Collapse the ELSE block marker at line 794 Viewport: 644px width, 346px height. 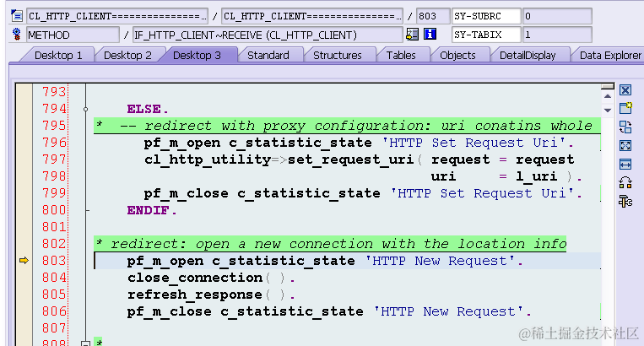85,109
